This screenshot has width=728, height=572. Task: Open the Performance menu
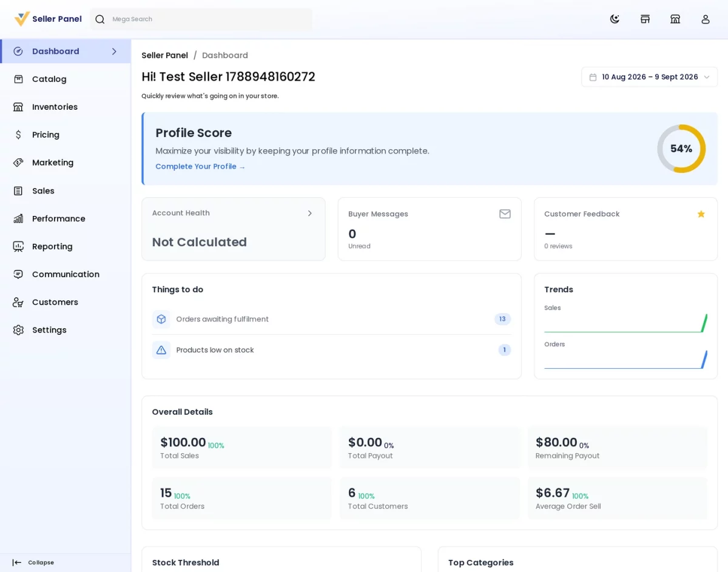[x=66, y=218]
